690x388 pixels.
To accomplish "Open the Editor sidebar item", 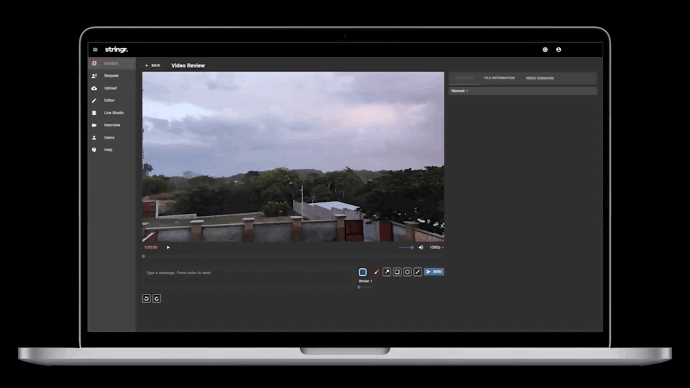I will pyautogui.click(x=112, y=100).
